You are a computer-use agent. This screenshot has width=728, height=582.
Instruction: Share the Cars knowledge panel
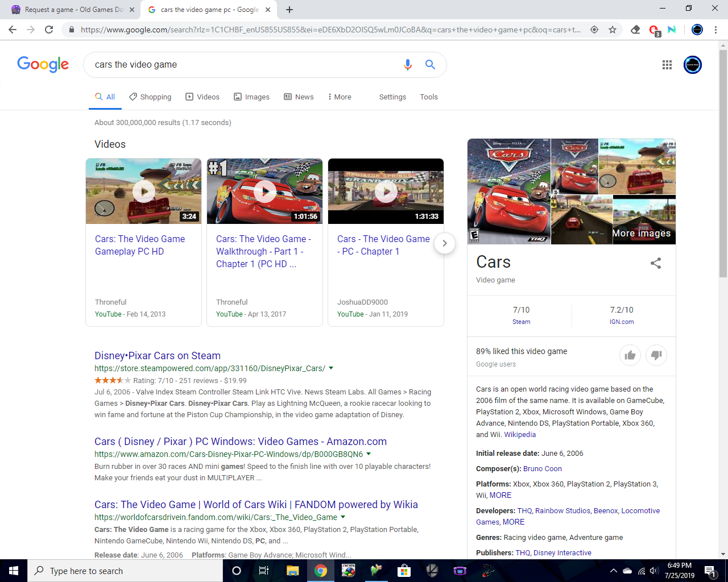[x=656, y=263]
